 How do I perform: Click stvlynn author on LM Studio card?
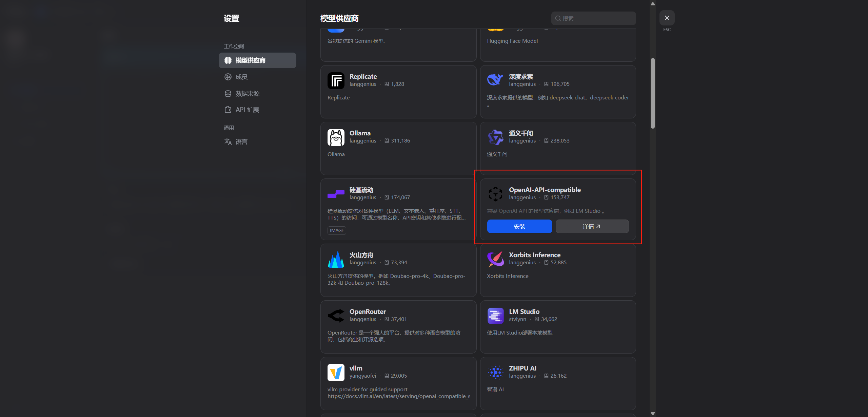(517, 319)
